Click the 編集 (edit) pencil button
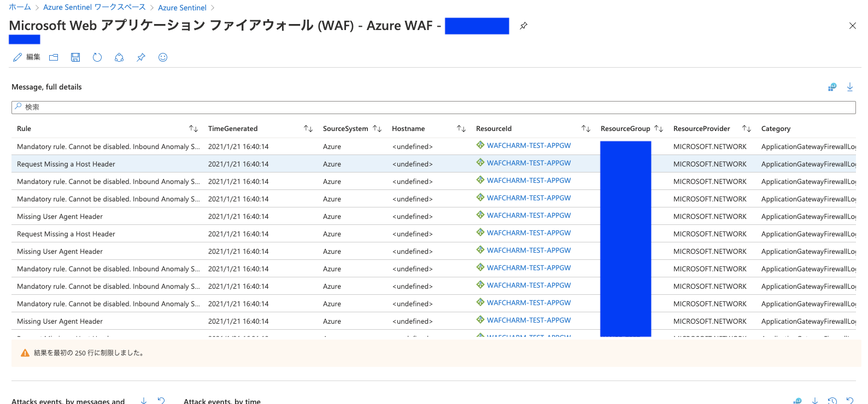Screen dimensions: 868x404 (x=26, y=57)
